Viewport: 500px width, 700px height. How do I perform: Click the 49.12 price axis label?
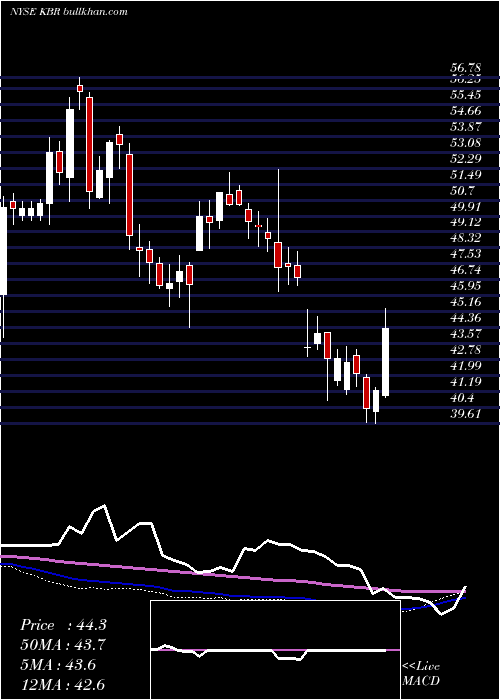[465, 222]
